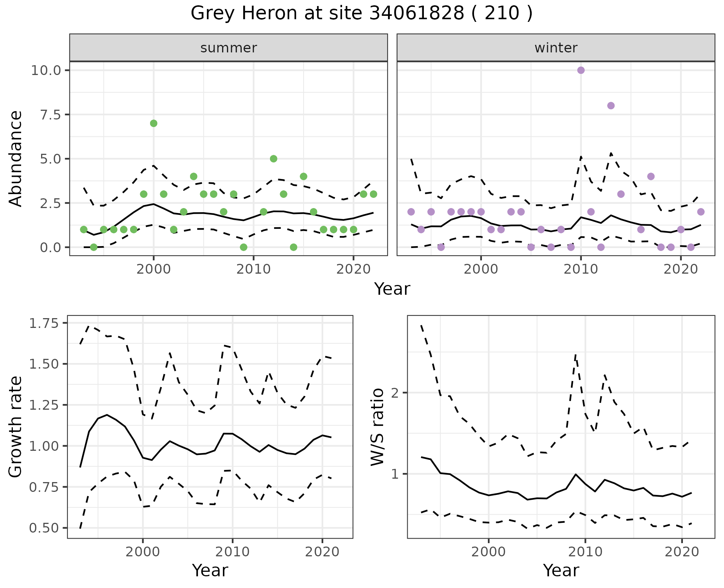The image size is (724, 588).
Task: Click summer green point at abundance 7
Action: point(153,123)
